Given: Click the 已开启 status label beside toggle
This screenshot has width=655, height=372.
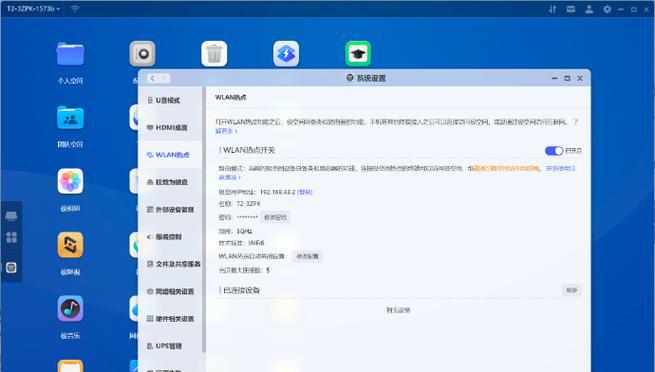Looking at the screenshot, I should 573,151.
